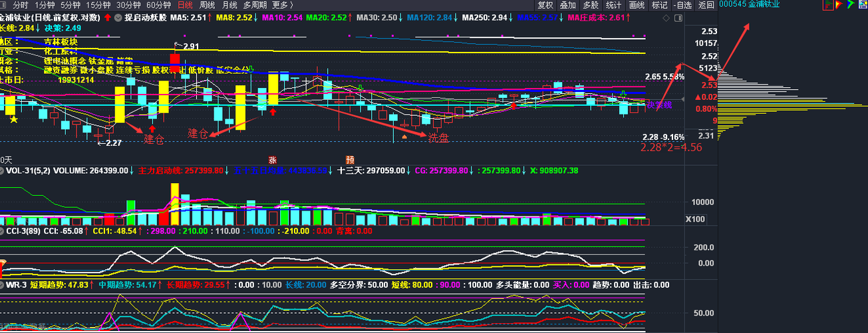
Task: Click the tall yellow volume bar
Action: [175, 204]
